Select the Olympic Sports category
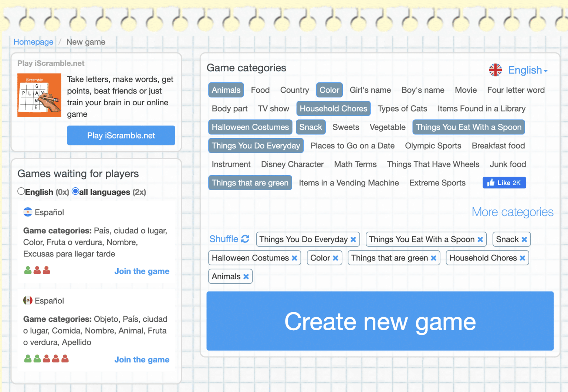Image resolution: width=568 pixels, height=392 pixels. (433, 146)
